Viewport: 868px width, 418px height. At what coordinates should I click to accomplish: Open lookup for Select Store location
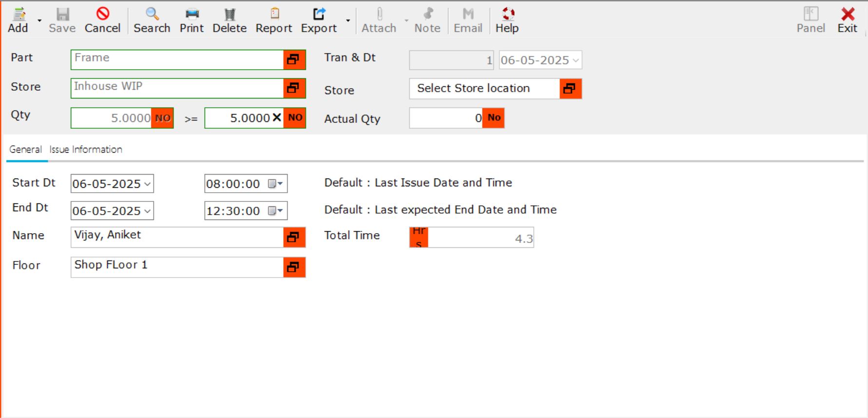tap(570, 89)
